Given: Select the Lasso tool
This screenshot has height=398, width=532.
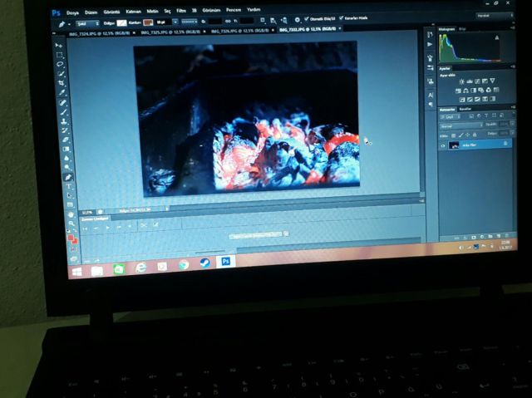Looking at the screenshot, I should pyautogui.click(x=61, y=64).
